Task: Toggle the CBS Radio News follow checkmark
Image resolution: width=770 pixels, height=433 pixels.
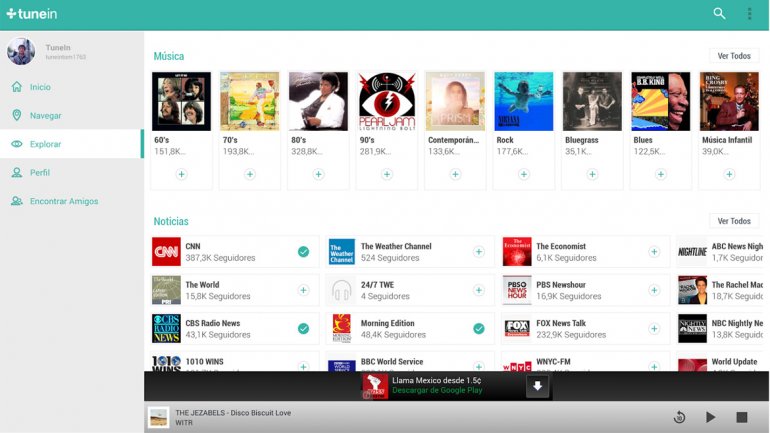Action: pos(303,328)
